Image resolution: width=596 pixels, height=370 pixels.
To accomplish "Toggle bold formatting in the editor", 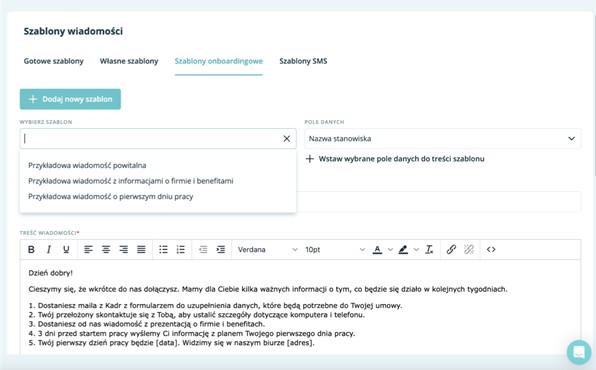I will tap(32, 249).
